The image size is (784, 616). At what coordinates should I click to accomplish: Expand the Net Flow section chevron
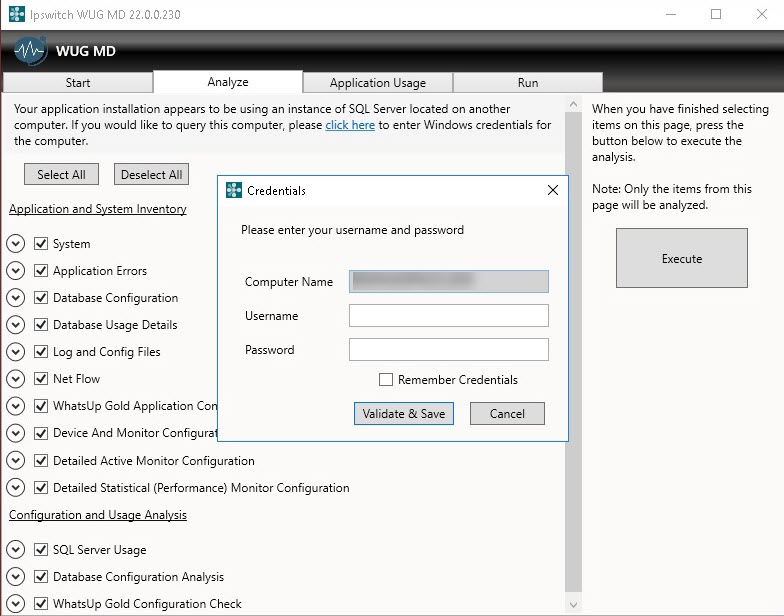15,379
